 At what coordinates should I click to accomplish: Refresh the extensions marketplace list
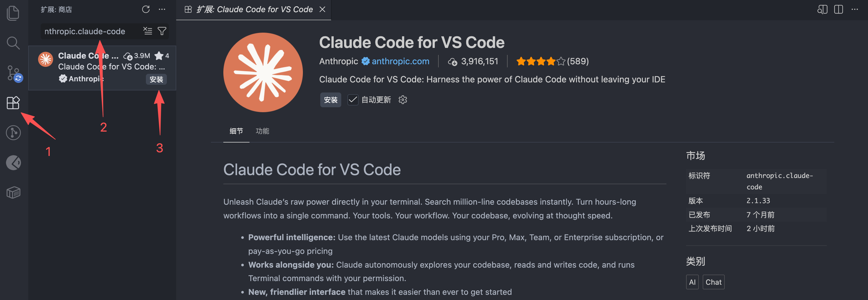pos(146,9)
